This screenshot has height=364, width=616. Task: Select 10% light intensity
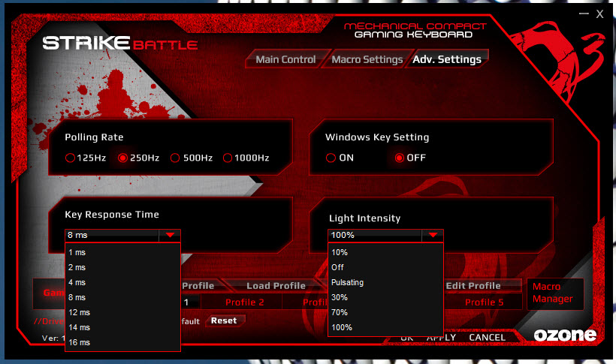click(386, 252)
